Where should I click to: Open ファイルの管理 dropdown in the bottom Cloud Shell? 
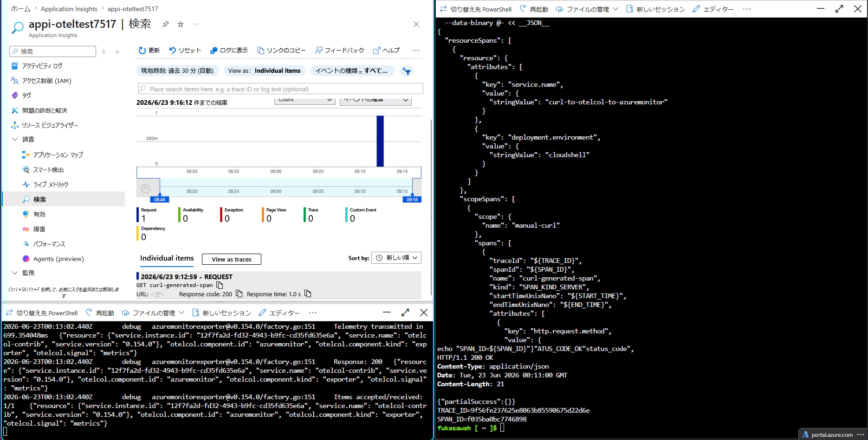pyautogui.click(x=153, y=313)
